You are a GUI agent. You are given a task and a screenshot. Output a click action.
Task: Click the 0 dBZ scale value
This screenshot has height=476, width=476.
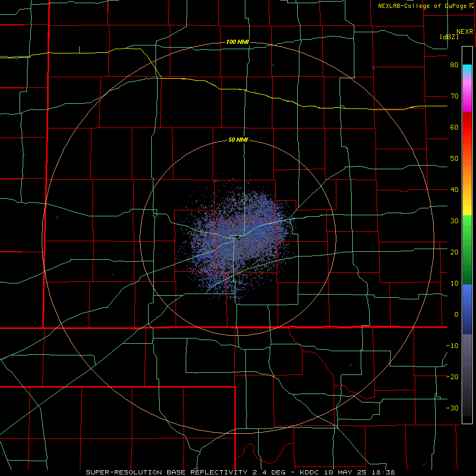(456, 315)
